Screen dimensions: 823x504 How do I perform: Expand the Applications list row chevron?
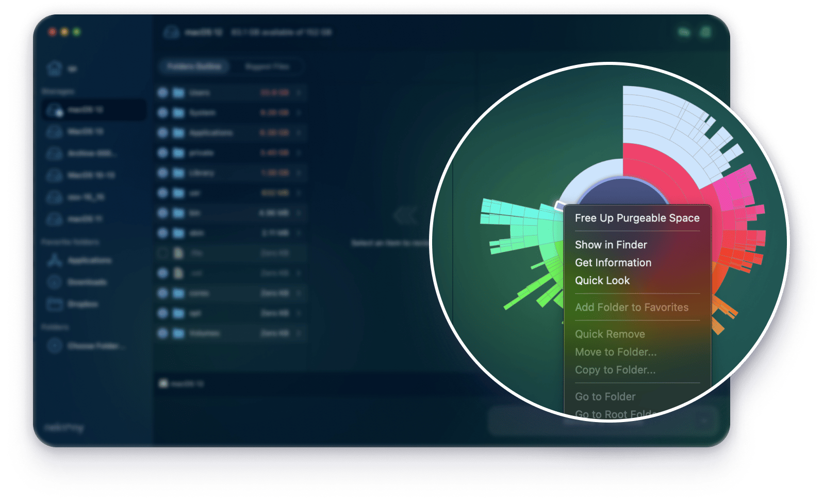(x=299, y=132)
